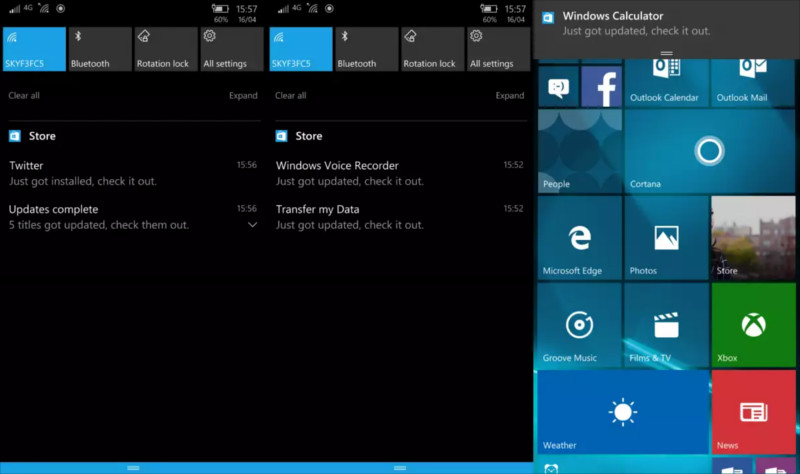Open the Facebook tile
This screenshot has width=800, height=474.
click(x=602, y=86)
